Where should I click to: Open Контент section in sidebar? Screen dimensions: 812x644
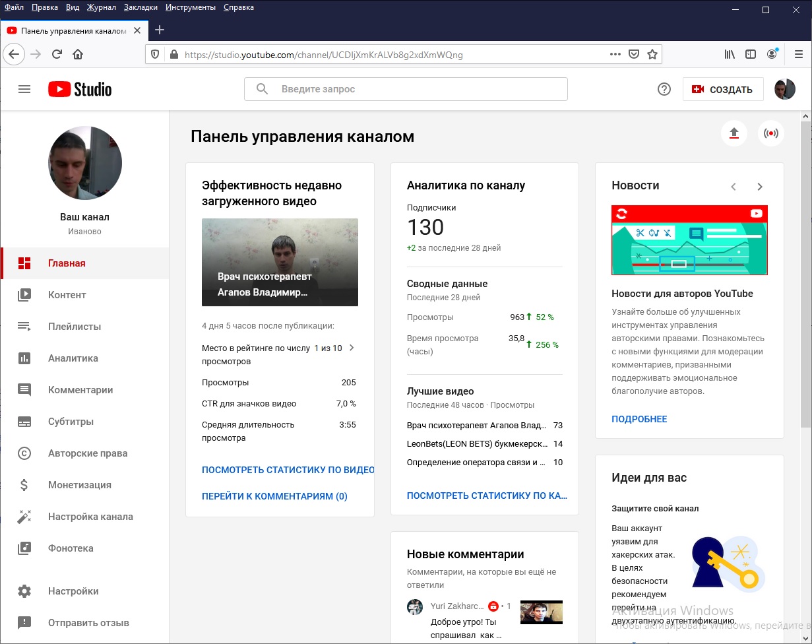(x=84, y=295)
